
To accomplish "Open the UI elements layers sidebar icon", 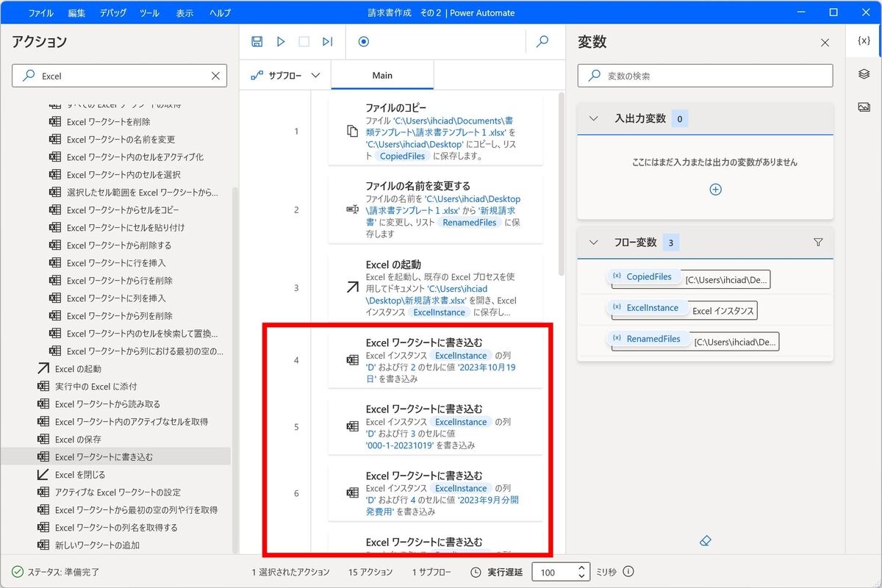I will pos(864,74).
